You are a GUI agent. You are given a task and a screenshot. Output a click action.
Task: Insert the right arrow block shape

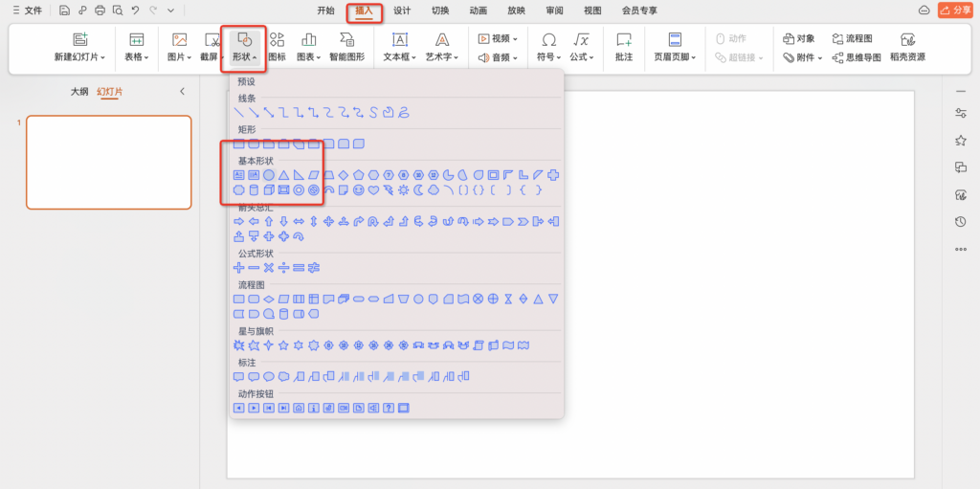coord(239,221)
